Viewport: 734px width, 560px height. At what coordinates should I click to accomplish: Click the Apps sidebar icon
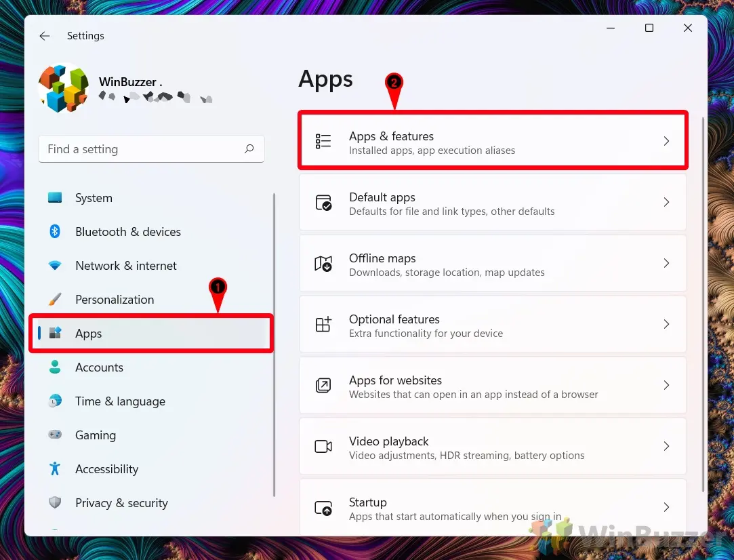(56, 333)
